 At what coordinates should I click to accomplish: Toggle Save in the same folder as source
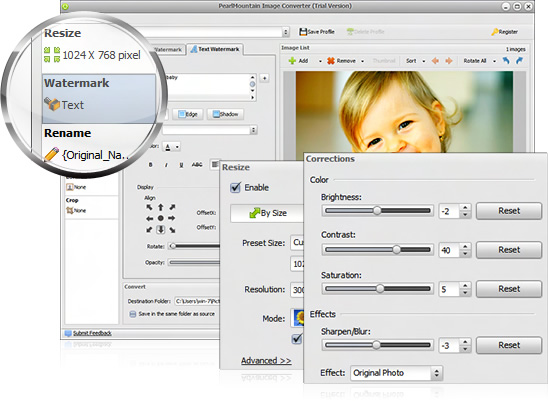click(132, 314)
